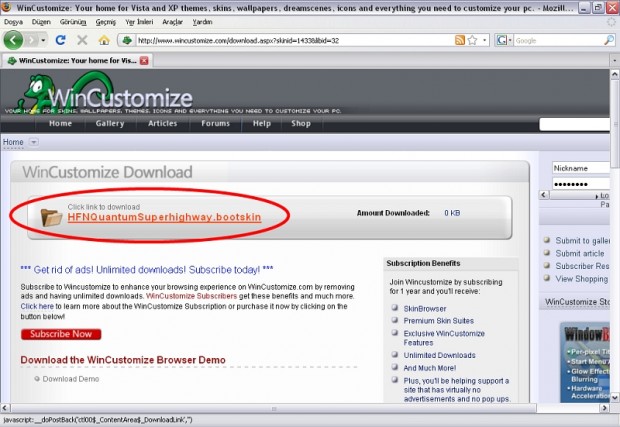The height and width of the screenshot is (427, 620).
Task: Click the bottom horizontal scrollbar left arrow
Action: point(5,408)
